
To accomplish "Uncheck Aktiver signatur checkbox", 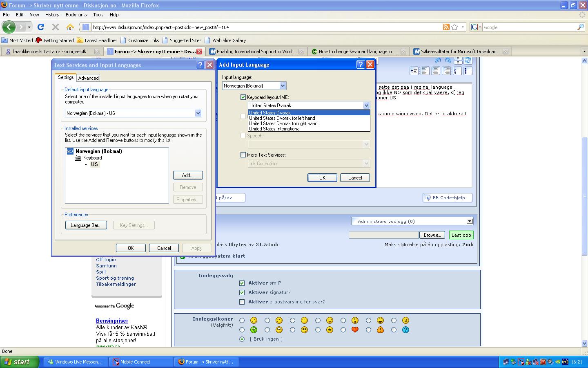I will (x=242, y=292).
